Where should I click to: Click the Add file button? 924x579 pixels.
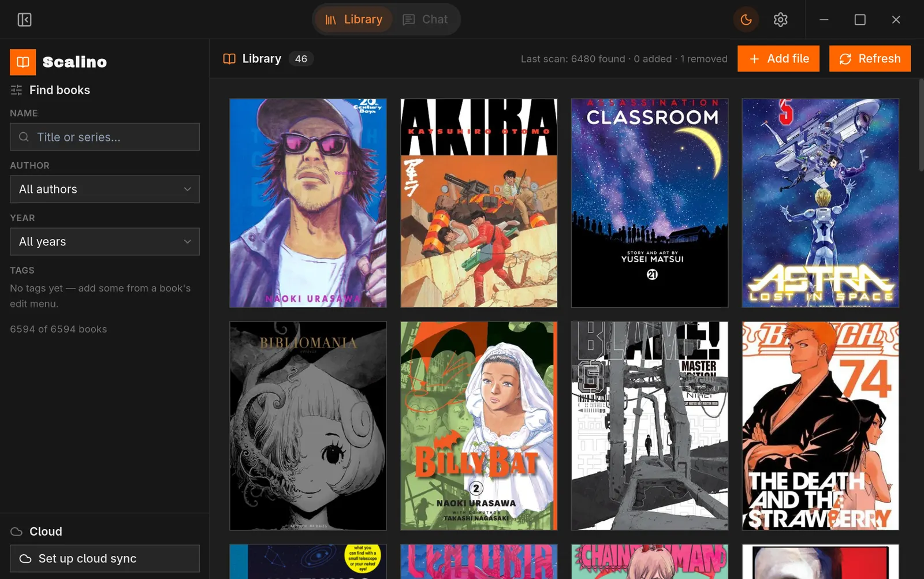point(778,59)
